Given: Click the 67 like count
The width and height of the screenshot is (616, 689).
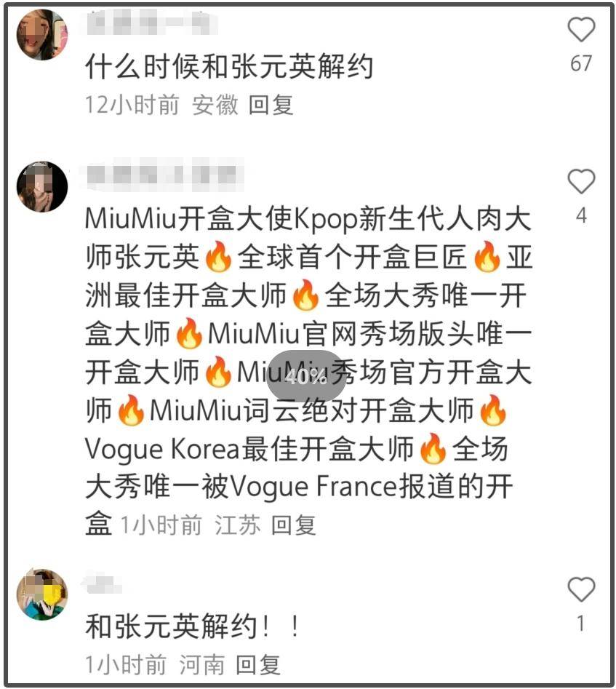Looking at the screenshot, I should (581, 64).
